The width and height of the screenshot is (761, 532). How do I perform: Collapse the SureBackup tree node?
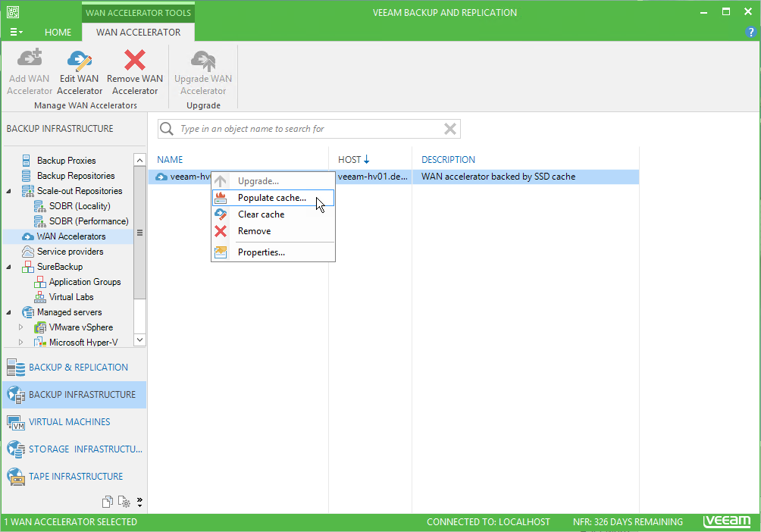click(9, 267)
